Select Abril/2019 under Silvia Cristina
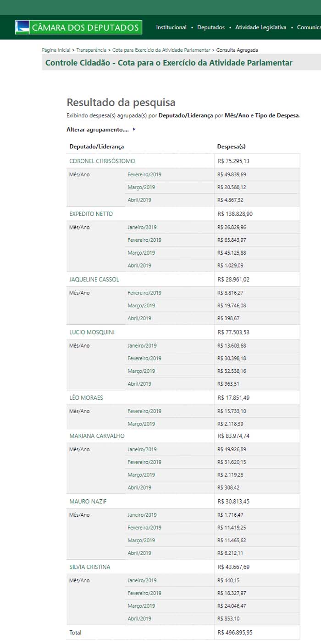Viewport: 321px width, 644px height. pyautogui.click(x=139, y=618)
